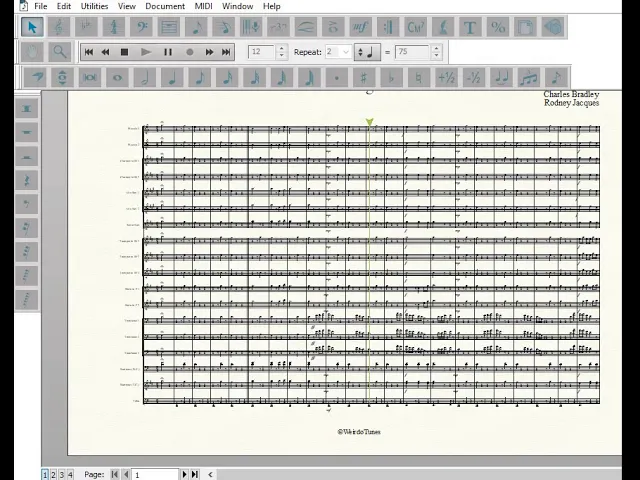This screenshot has height=480, width=640.
Task: Select the Resize percent tool
Action: point(498,27)
